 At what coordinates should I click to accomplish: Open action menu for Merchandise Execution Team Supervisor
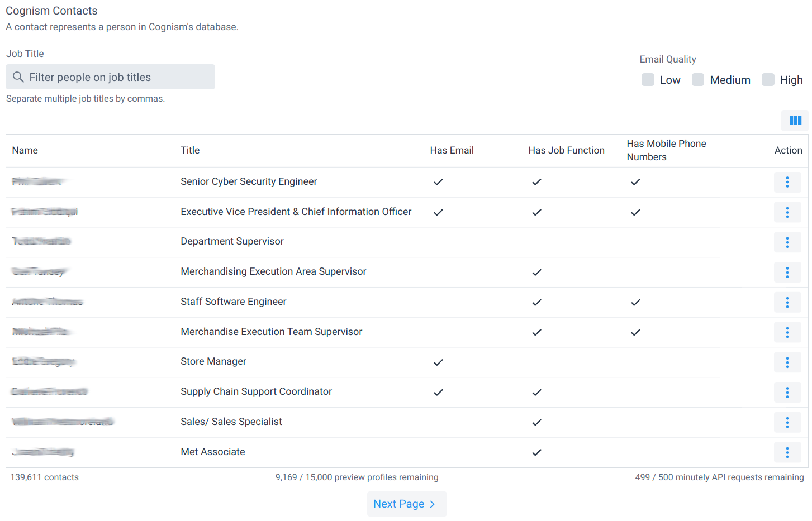787,332
